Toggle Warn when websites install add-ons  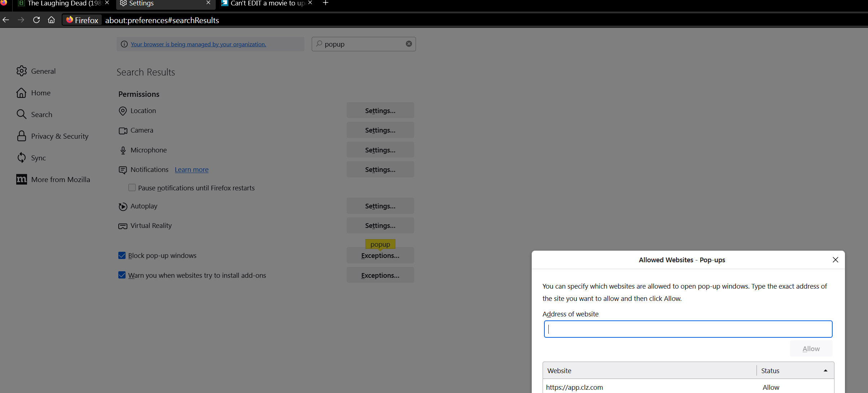(122, 275)
